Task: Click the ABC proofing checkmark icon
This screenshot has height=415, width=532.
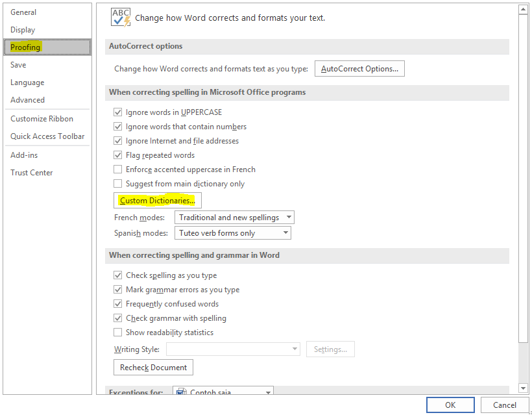Action: click(x=121, y=18)
